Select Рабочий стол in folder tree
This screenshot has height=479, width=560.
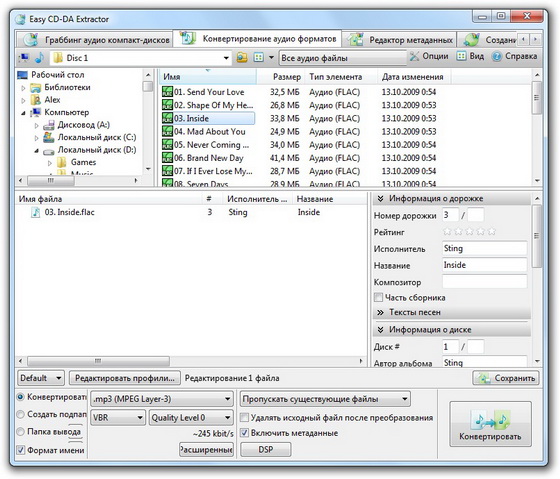(x=58, y=75)
